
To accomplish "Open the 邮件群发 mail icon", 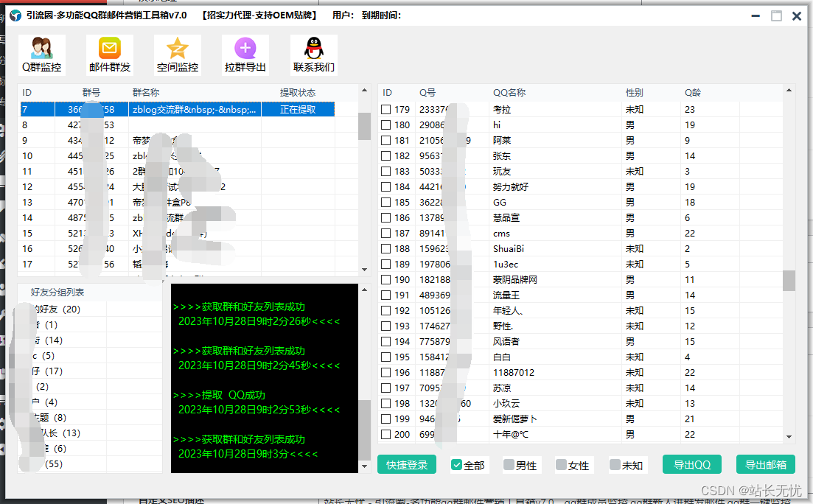I will 109,55.
